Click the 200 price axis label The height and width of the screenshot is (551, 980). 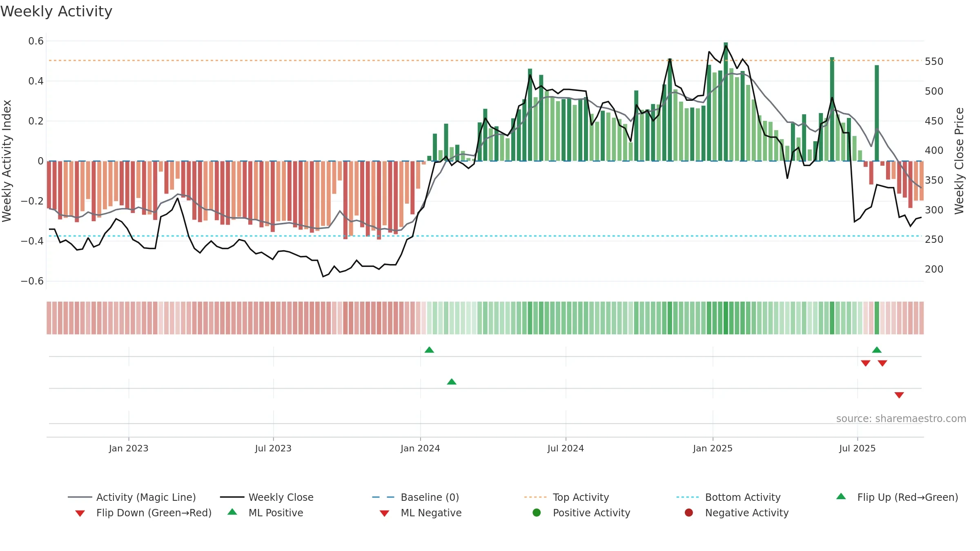point(934,269)
